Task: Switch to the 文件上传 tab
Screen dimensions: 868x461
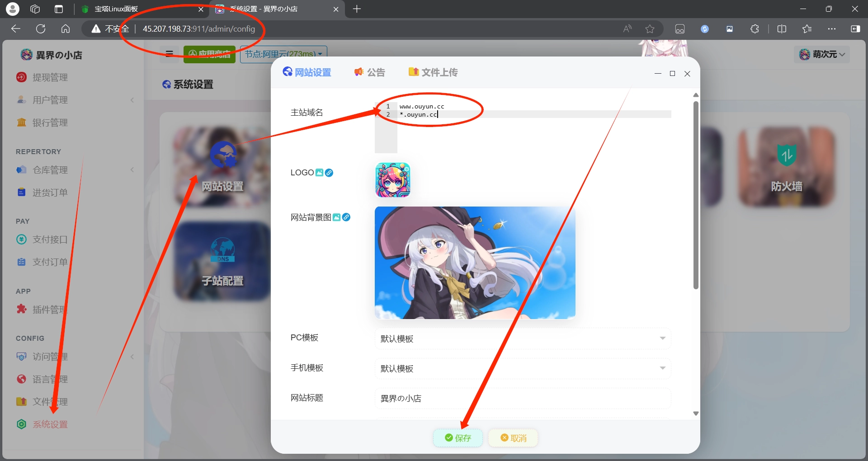Action: pyautogui.click(x=433, y=72)
